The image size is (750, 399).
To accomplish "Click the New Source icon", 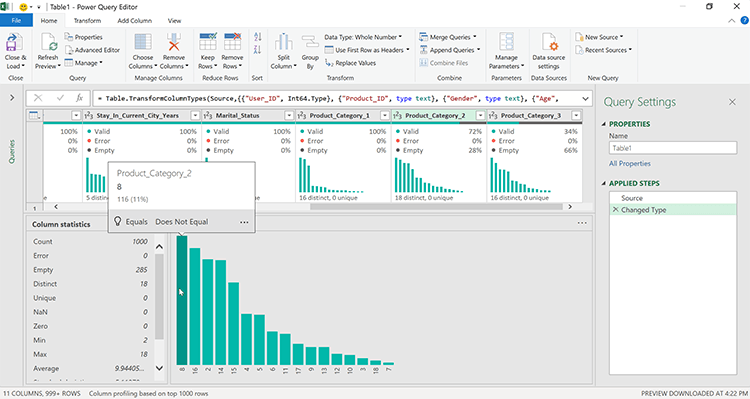I will click(579, 37).
